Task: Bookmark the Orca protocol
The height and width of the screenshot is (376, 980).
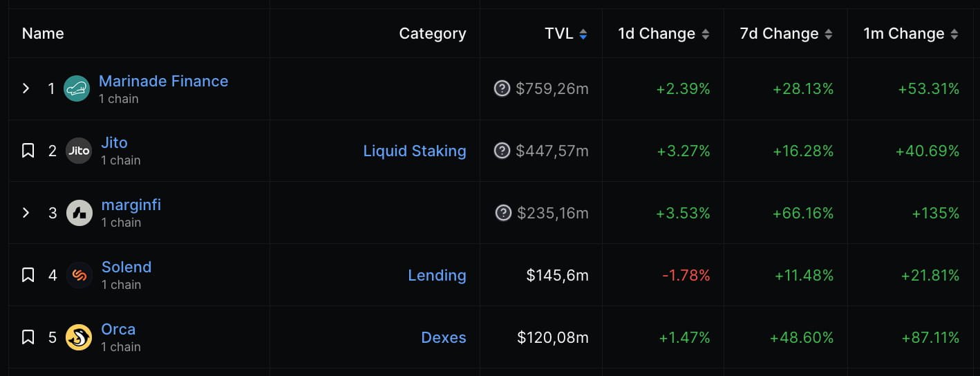Action: pyautogui.click(x=28, y=337)
